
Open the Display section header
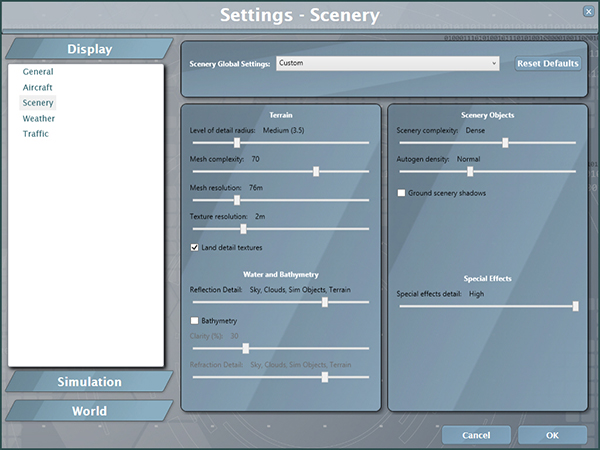coord(90,49)
